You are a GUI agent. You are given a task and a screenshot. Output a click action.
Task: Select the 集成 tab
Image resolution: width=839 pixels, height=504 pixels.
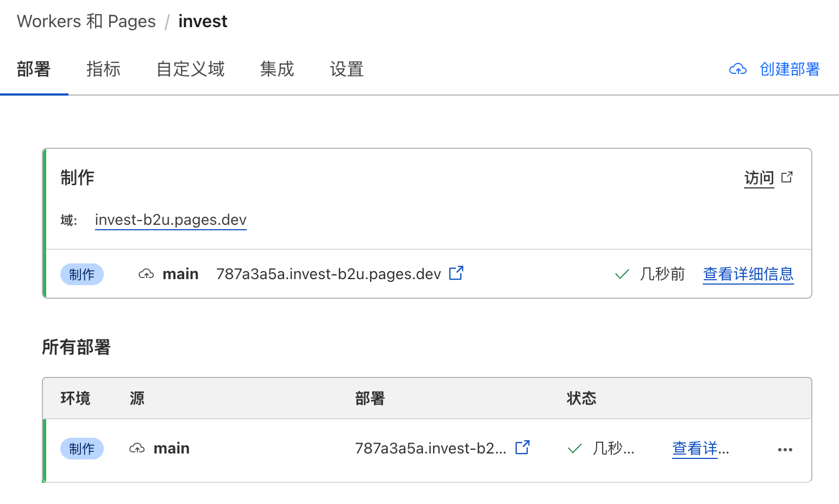(x=277, y=69)
